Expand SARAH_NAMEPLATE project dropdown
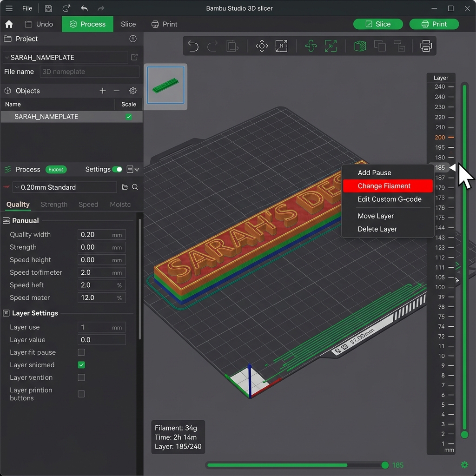 click(x=7, y=57)
